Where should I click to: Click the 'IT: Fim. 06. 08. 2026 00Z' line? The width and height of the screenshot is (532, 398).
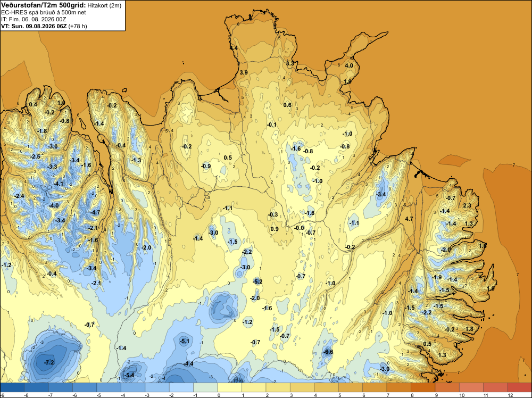pos(33,19)
